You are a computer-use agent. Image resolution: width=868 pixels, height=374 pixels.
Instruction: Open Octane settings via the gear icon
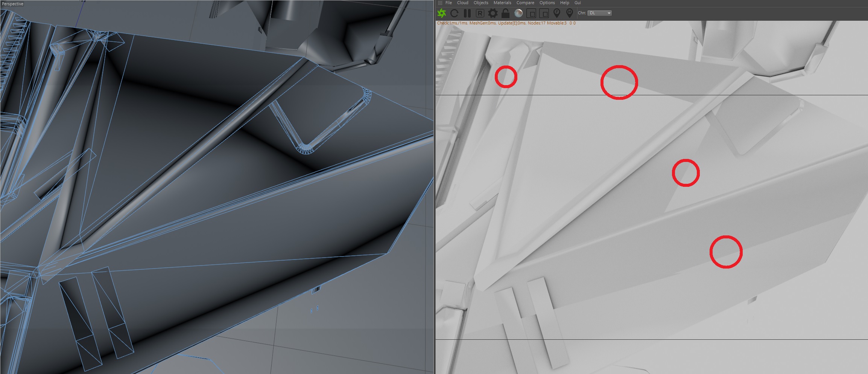(x=493, y=14)
